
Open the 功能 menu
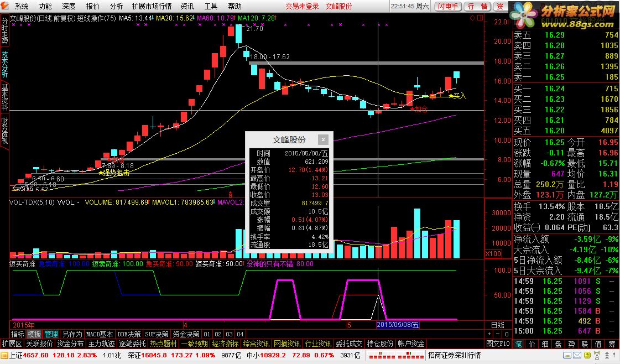tap(45, 6)
